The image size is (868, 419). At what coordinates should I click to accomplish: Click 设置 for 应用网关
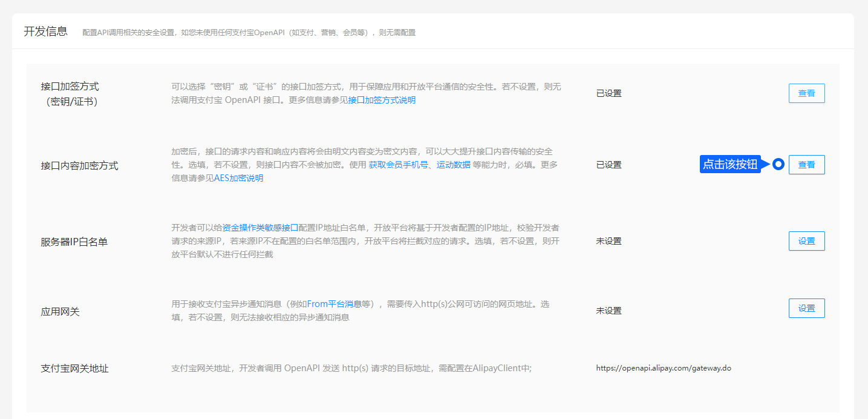pyautogui.click(x=806, y=308)
